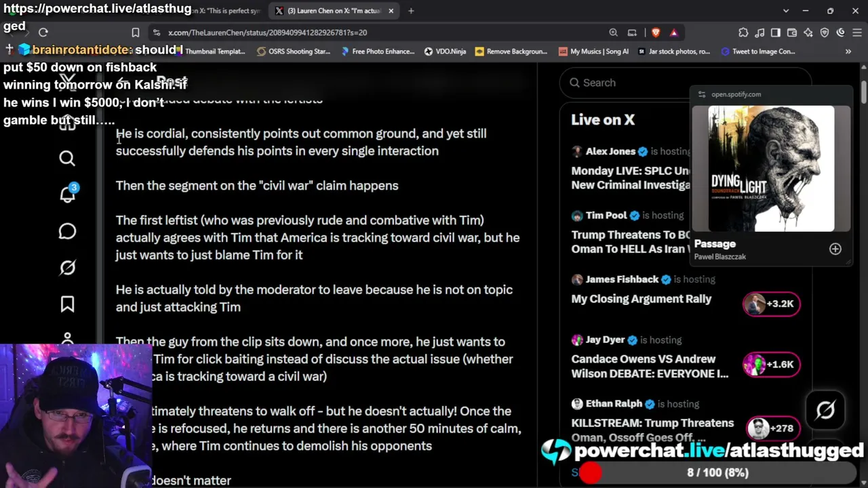Open the Brave Wallet icon in toolbar
Viewport: 868px width, 488px height.
pyautogui.click(x=792, y=32)
